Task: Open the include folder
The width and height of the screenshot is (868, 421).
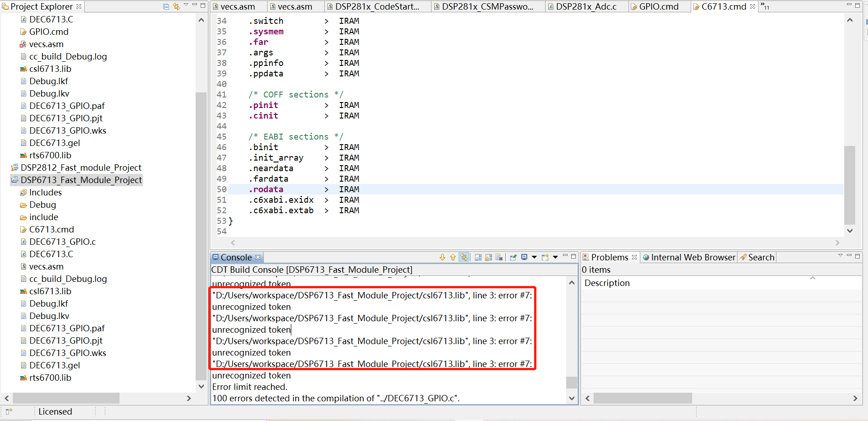Action: pos(44,217)
